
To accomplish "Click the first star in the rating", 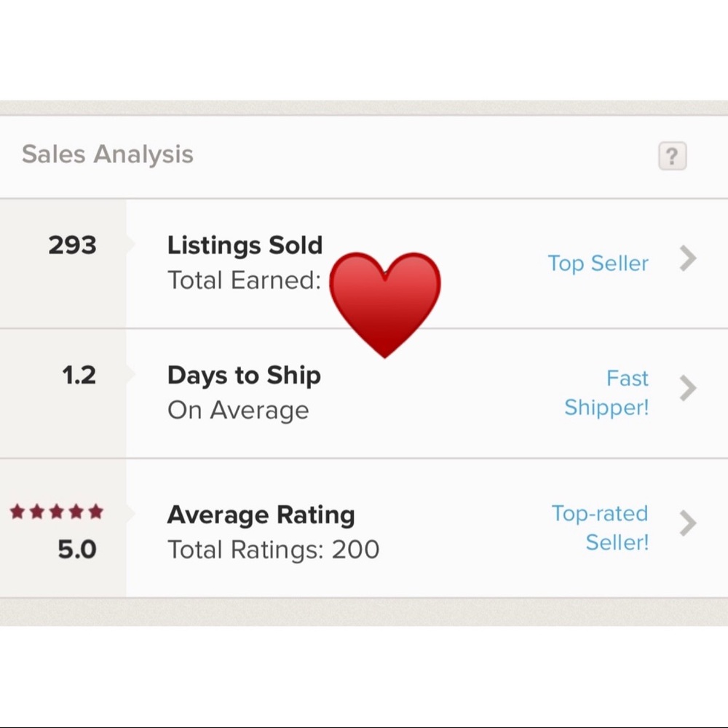I will [17, 512].
